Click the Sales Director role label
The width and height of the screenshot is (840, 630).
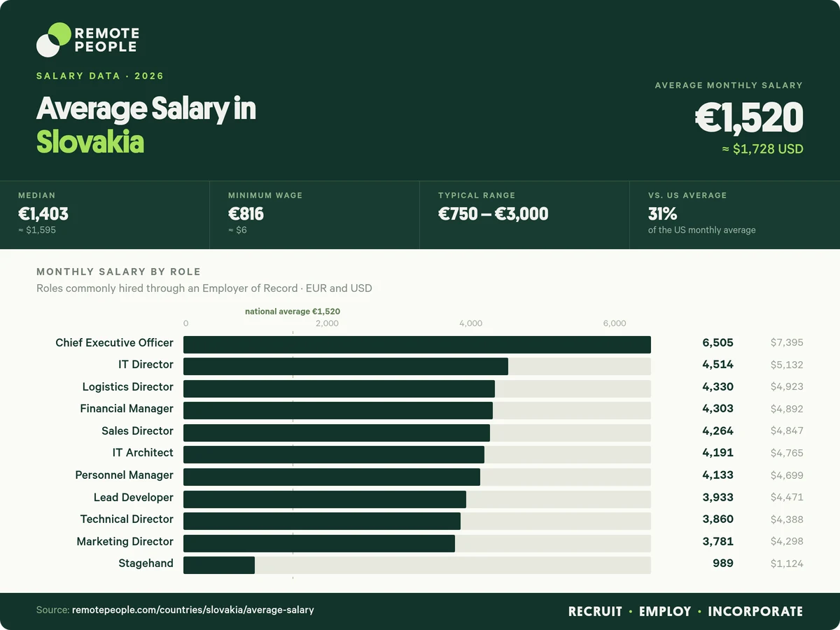[137, 431]
